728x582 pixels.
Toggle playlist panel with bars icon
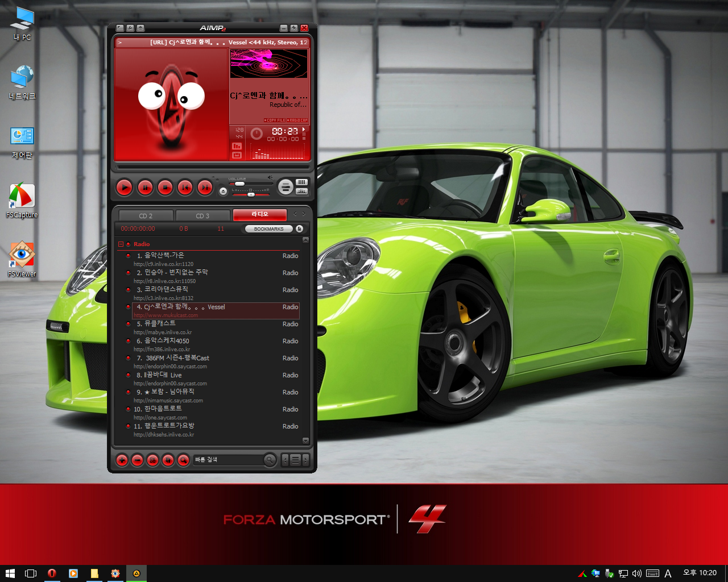pyautogui.click(x=301, y=182)
